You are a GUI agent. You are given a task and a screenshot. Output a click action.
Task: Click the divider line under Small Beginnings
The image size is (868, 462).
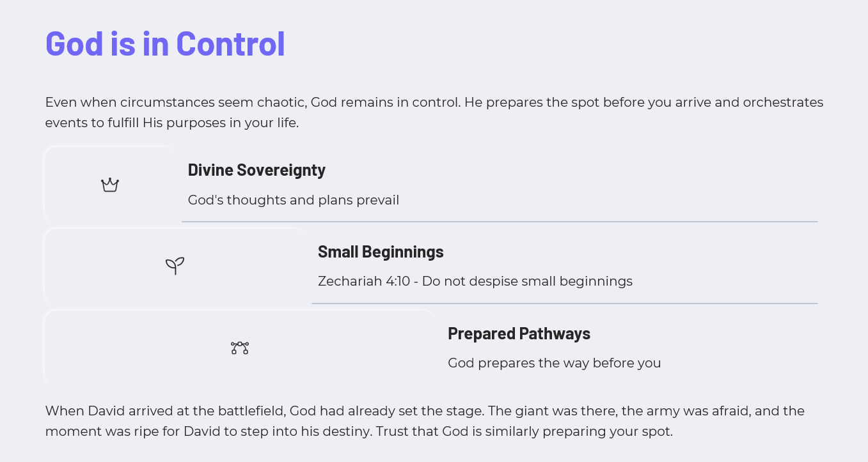565,304
